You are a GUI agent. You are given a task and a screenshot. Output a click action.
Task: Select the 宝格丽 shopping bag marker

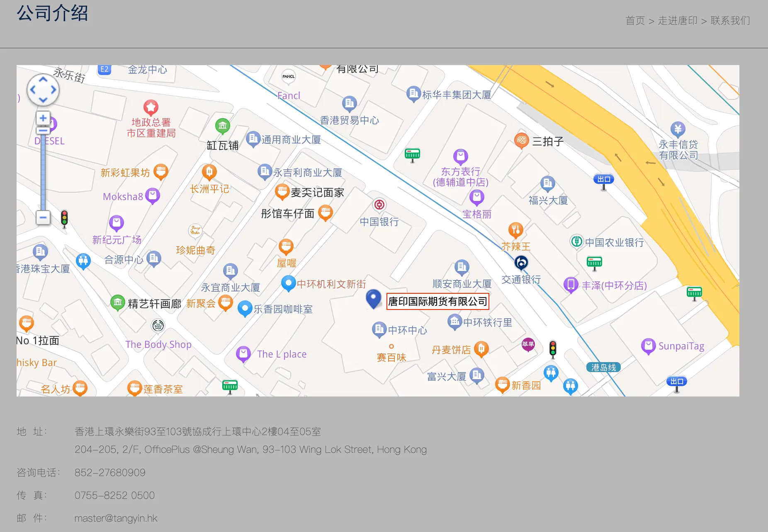(477, 197)
